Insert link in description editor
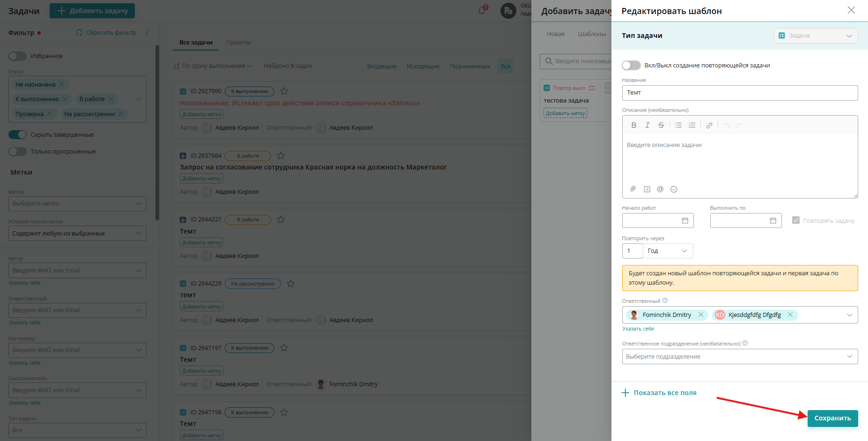Image resolution: width=868 pixels, height=441 pixels. point(709,125)
